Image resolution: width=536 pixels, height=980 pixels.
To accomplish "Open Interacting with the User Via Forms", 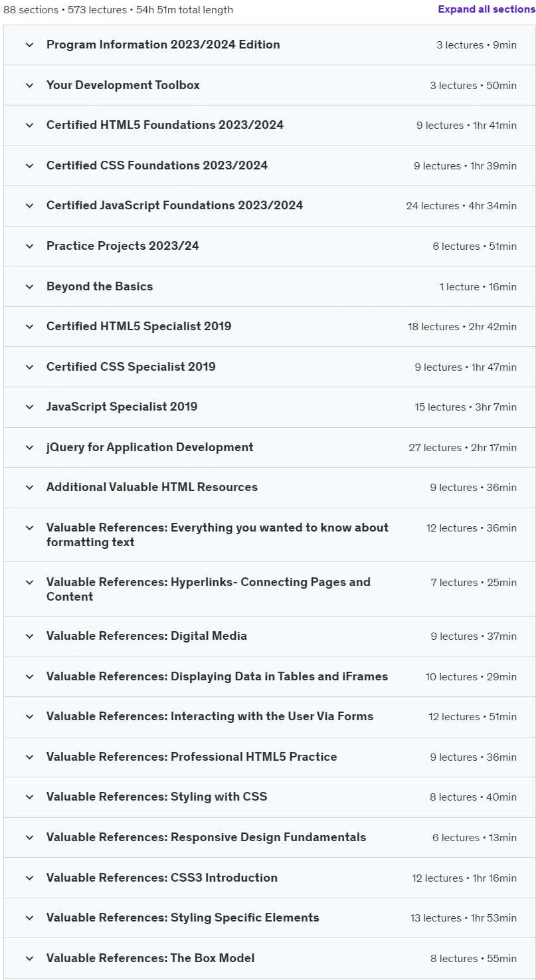I will point(269,717).
